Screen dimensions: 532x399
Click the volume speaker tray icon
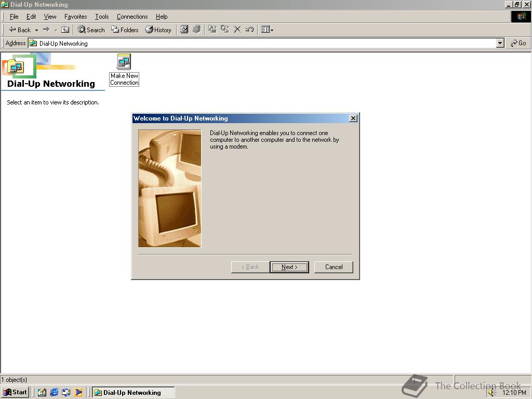pos(493,393)
